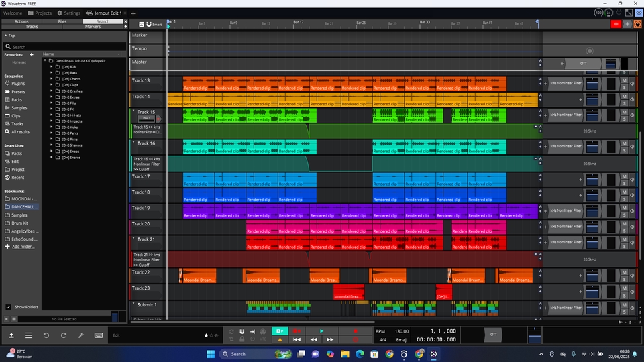Expand the Submix 1 track triangle
The height and width of the screenshot is (362, 644).
click(x=134, y=304)
